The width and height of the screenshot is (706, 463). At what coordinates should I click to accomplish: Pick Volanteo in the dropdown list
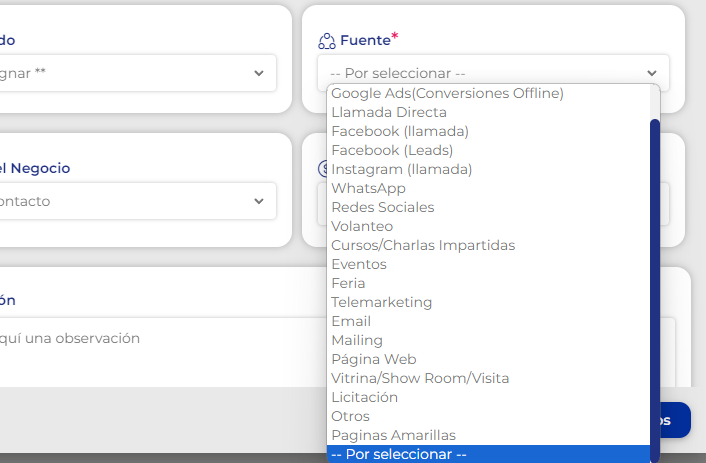(362, 226)
